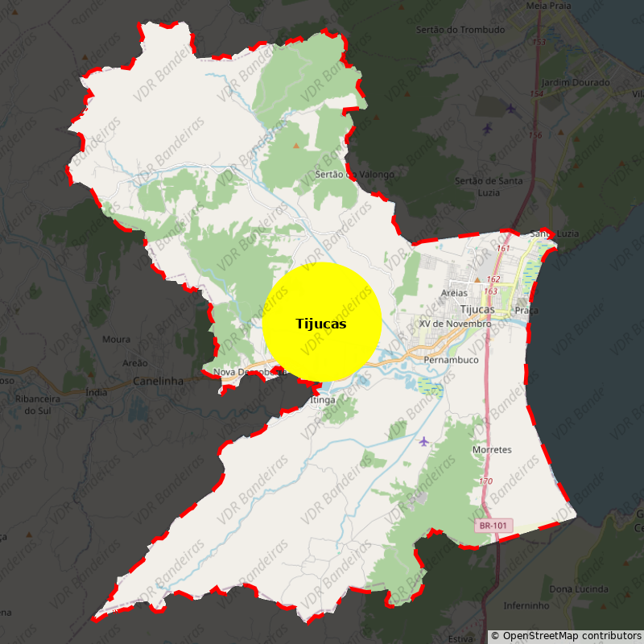
Task: Select the Jardim Dourado label
Action: pos(575,83)
